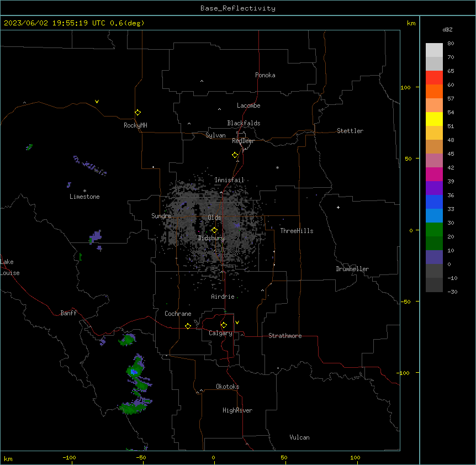
Task: Click the Sundre label
Action: (x=161, y=216)
